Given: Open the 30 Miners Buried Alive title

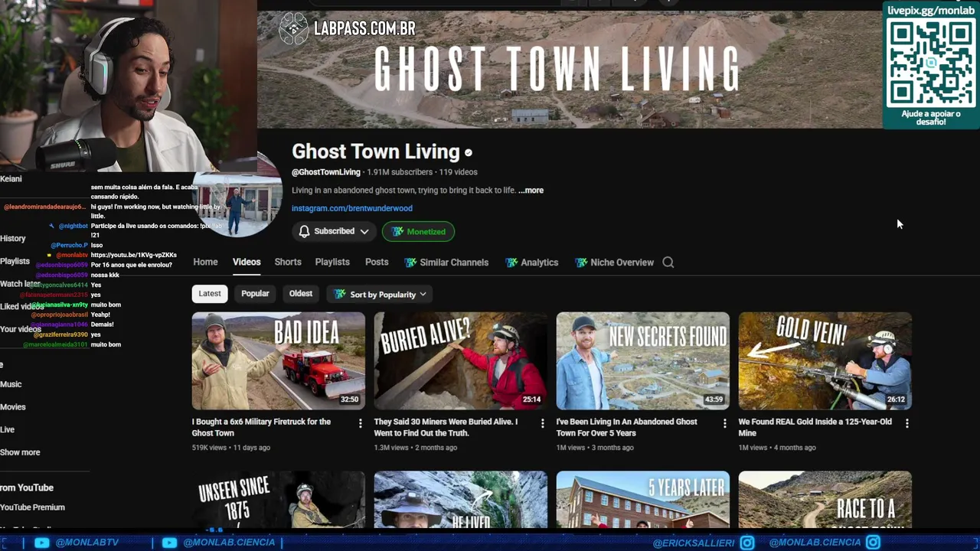Looking at the screenshot, I should (x=446, y=427).
